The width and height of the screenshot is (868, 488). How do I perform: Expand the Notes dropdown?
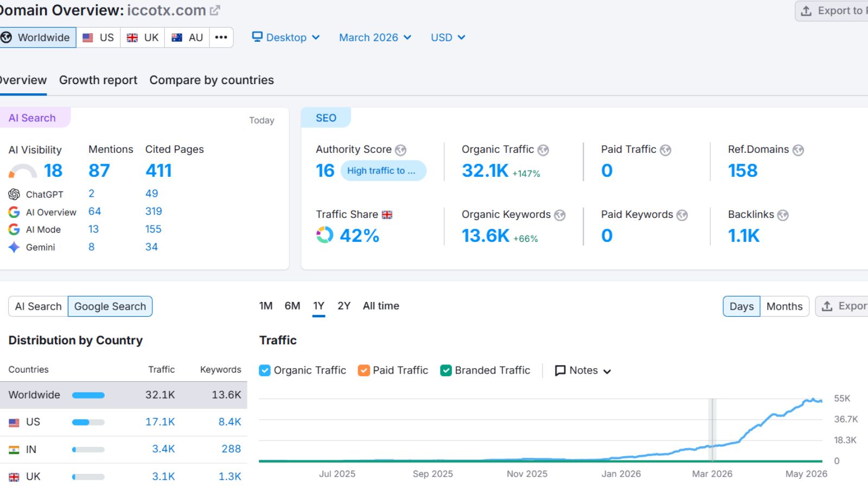(583, 370)
